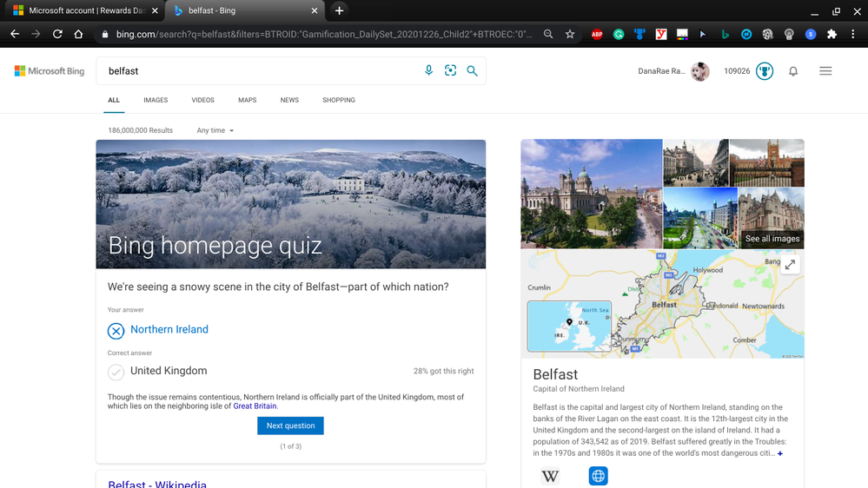Click the browser address bar URL
The image size is (868, 488).
click(324, 35)
